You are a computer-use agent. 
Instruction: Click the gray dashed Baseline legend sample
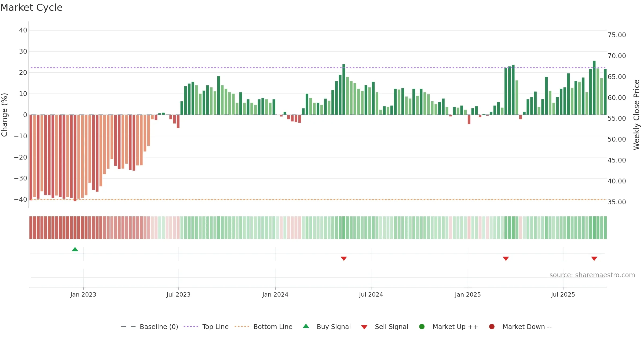(x=128, y=327)
